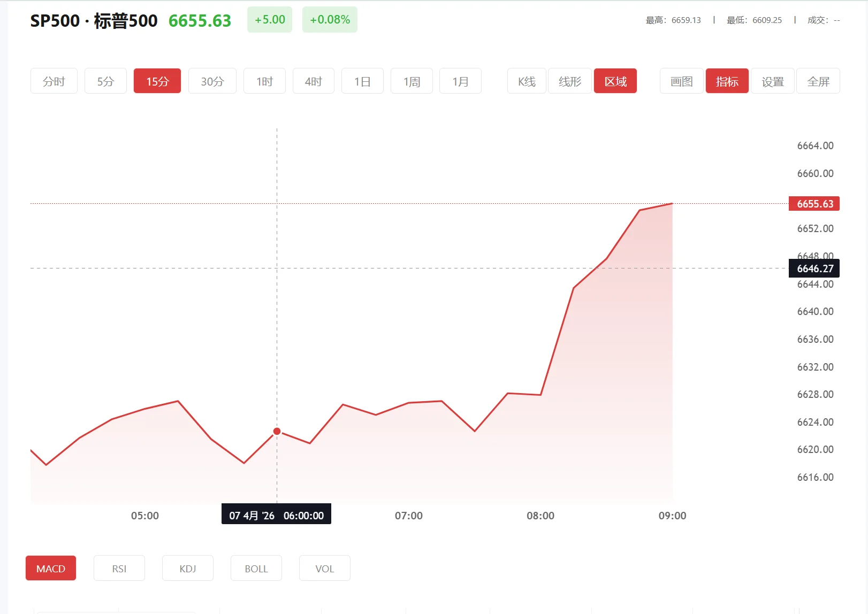Switch to the 1周 weekly chart
The height and width of the screenshot is (614, 868).
pyautogui.click(x=412, y=81)
